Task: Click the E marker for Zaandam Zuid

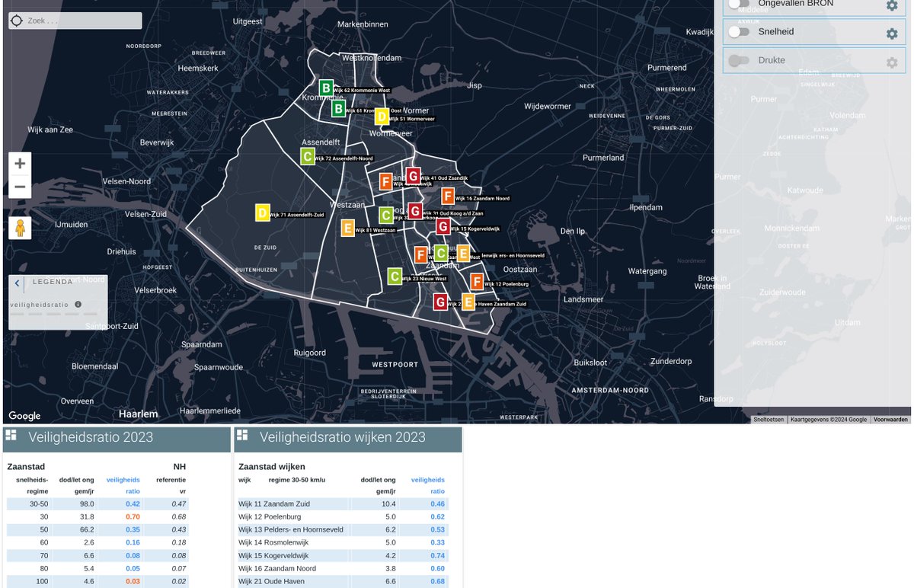Action: 468,302
